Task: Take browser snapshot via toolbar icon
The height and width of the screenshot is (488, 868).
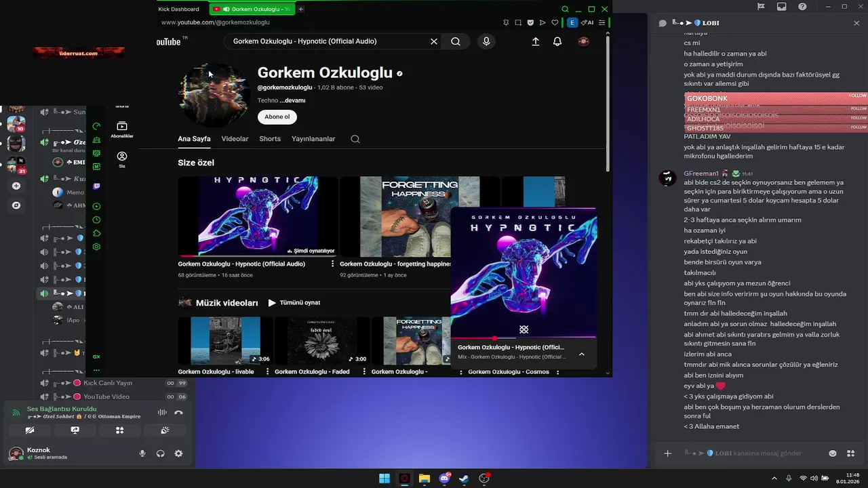Action: pyautogui.click(x=518, y=22)
